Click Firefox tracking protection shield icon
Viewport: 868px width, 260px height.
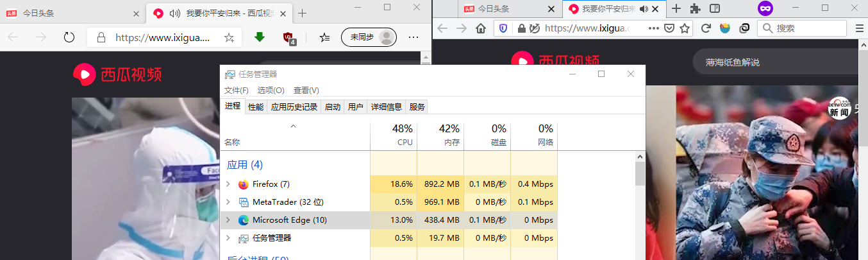503,28
